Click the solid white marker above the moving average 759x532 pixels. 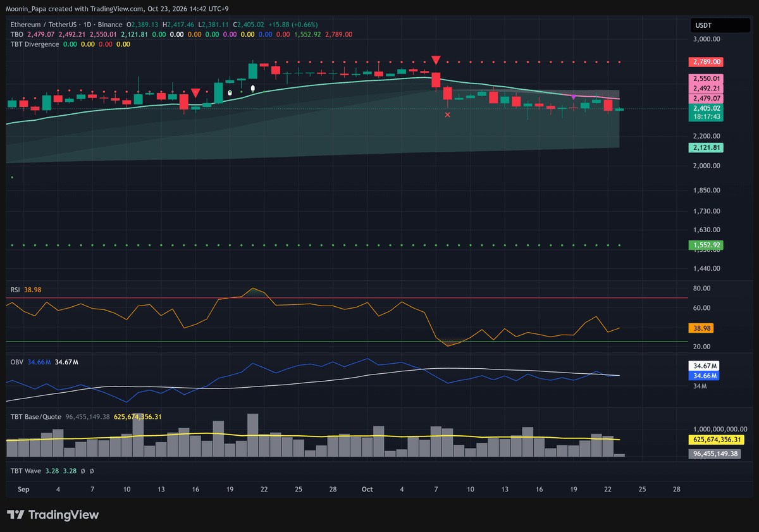253,89
